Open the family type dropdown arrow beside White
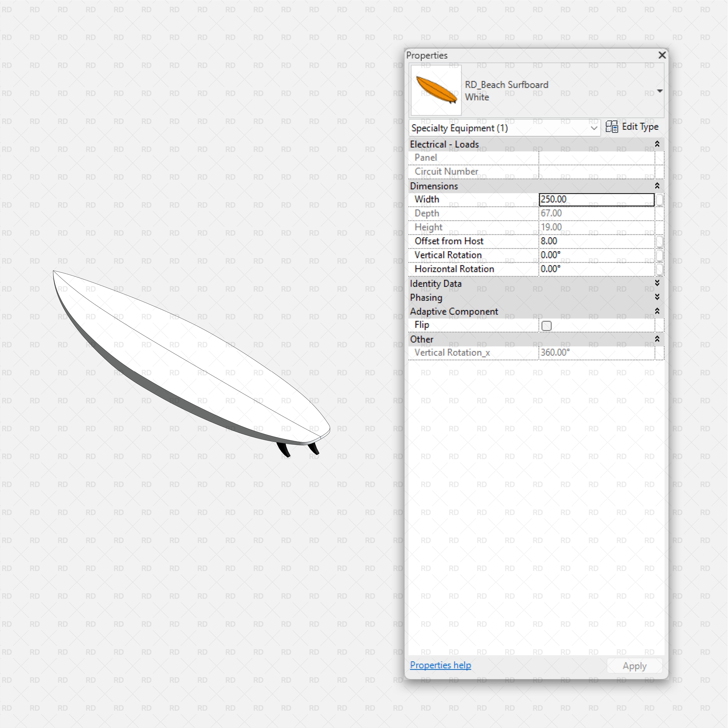This screenshot has width=728, height=728. (x=660, y=91)
